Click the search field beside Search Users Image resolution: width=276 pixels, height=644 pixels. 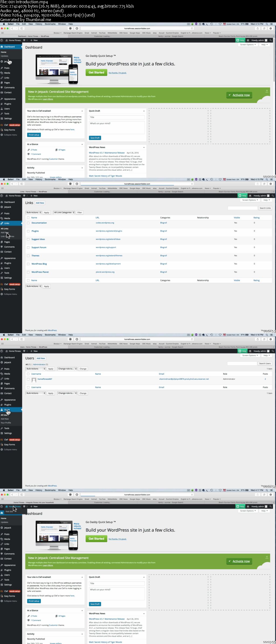(x=242, y=363)
